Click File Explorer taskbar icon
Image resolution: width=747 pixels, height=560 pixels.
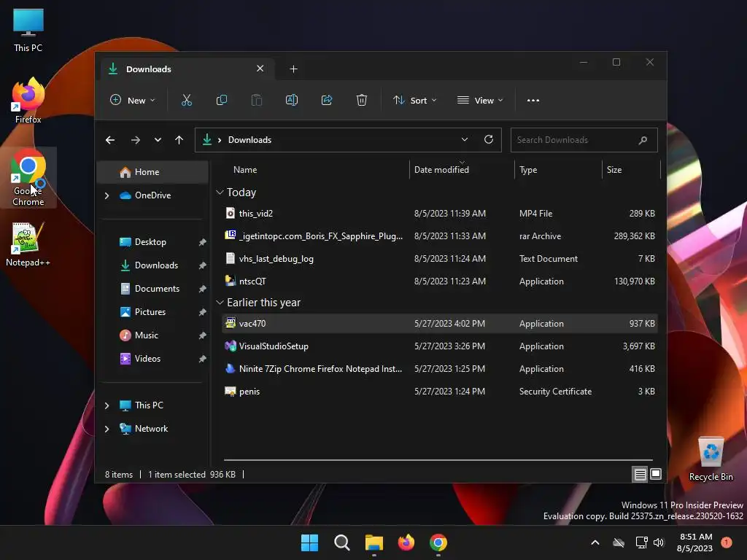pos(374,542)
